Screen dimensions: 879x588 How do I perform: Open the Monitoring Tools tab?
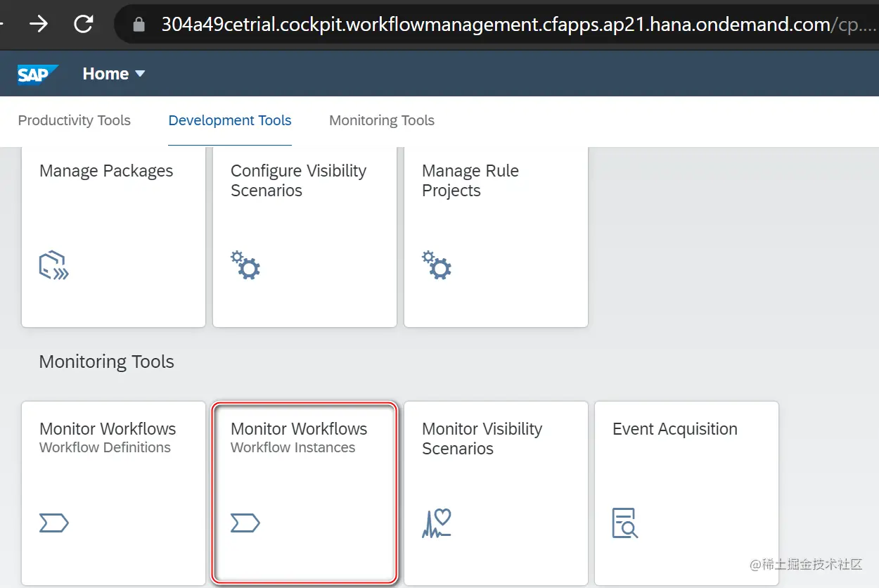click(382, 120)
